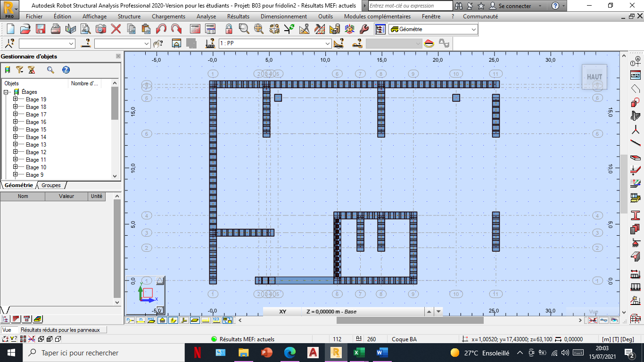Screen dimensions: 644x362
Task: Open the Structure menu
Action: point(129,16)
